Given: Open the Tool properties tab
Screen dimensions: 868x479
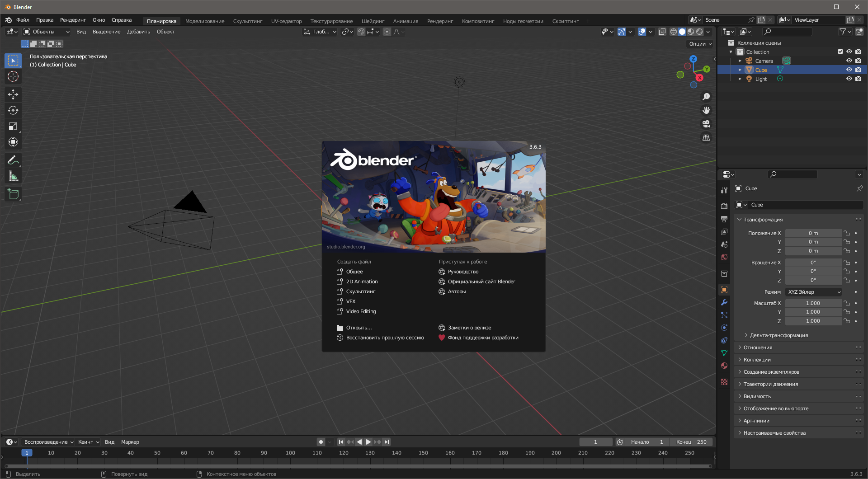Looking at the screenshot, I should pos(724,190).
